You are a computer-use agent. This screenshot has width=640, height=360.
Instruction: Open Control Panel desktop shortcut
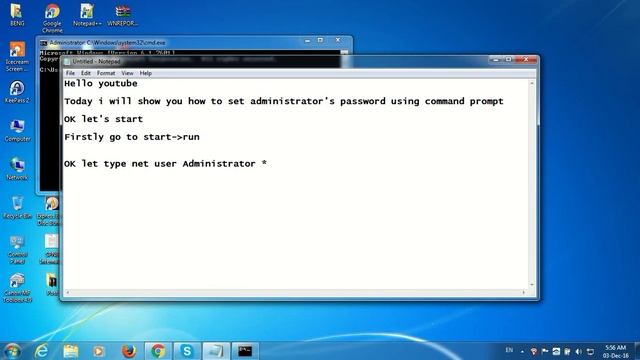click(17, 249)
